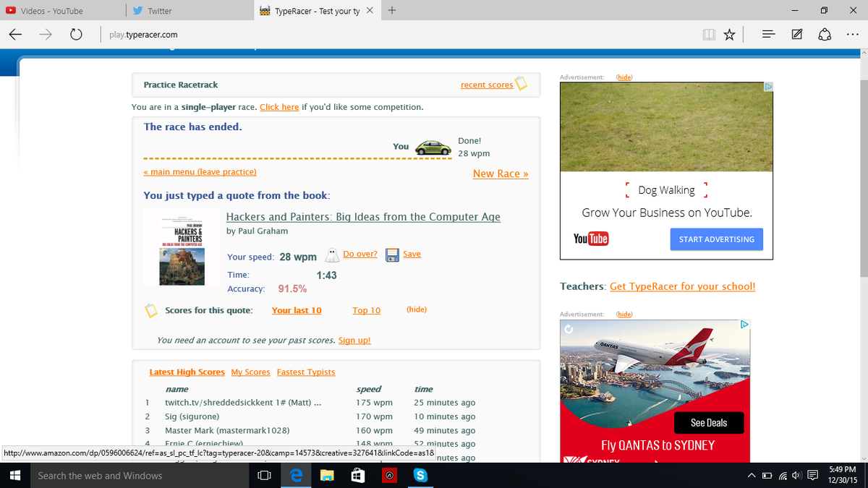Click the AdChoices icon on YouTube ad

point(768,87)
